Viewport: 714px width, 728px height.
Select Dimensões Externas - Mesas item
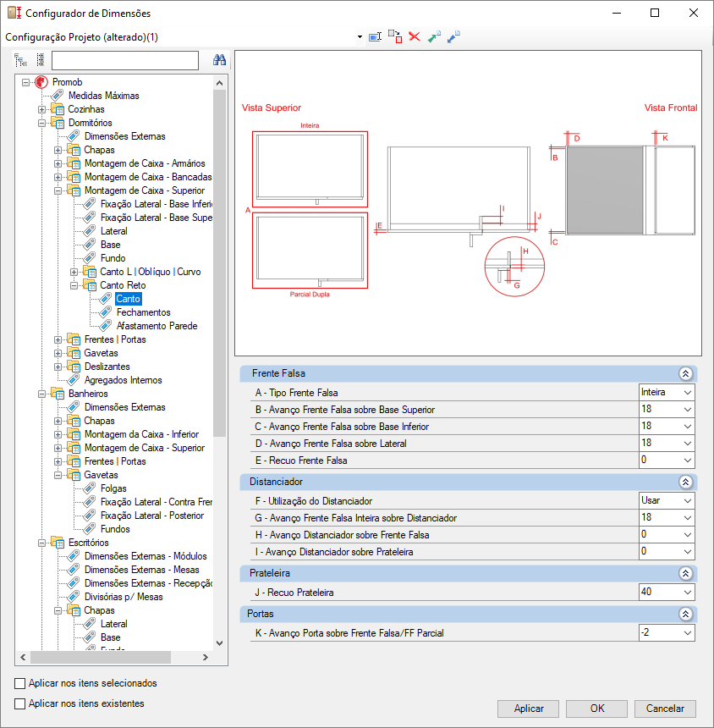141,570
